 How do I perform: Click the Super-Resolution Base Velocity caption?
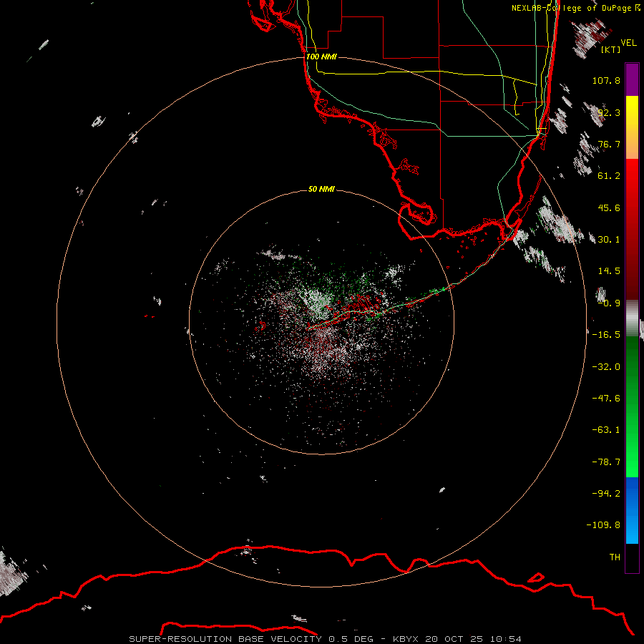pos(326,639)
